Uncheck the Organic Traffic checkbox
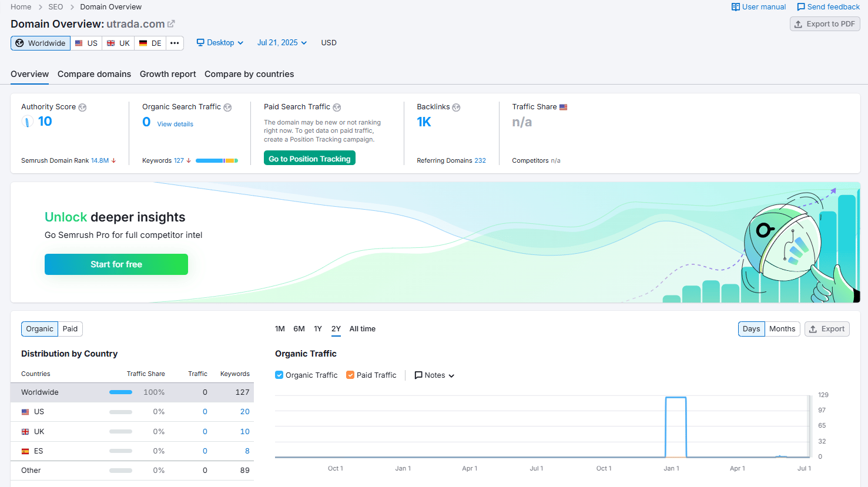The height and width of the screenshot is (487, 868). (279, 375)
